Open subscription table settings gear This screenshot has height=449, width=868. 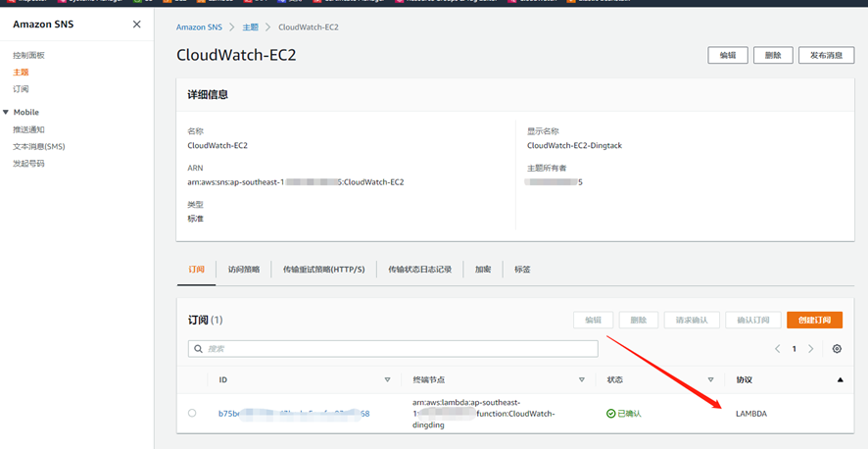[x=837, y=349]
